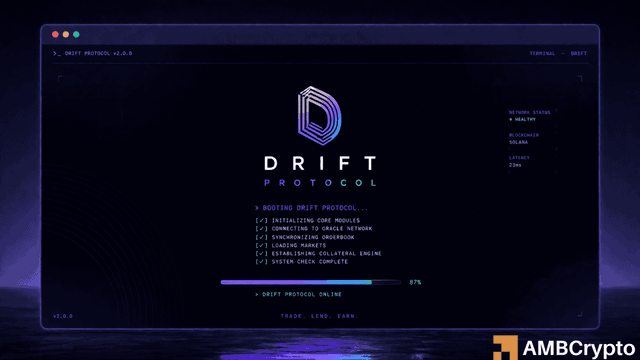Screen dimensions: 640x360
Task: Click the v2.0.0 version text in the footer
Action: pos(63,316)
